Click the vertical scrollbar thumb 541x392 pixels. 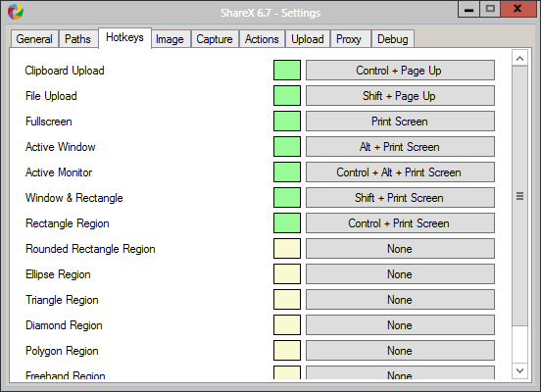point(520,196)
